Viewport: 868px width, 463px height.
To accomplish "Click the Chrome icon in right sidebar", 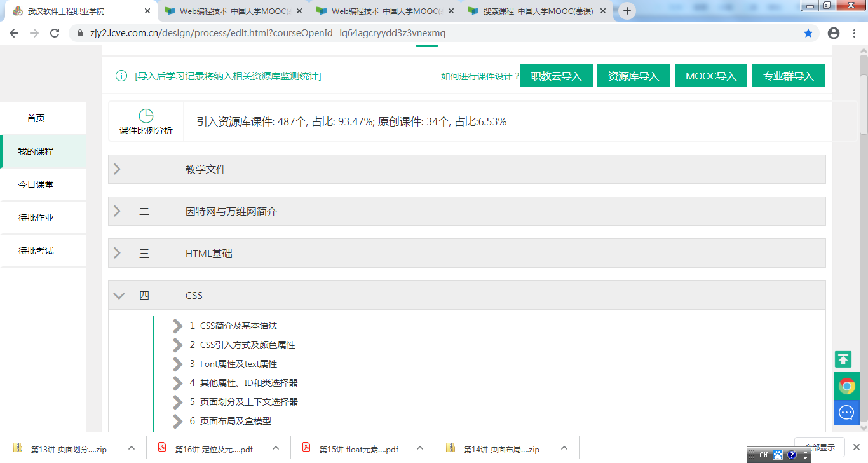I will (846, 386).
